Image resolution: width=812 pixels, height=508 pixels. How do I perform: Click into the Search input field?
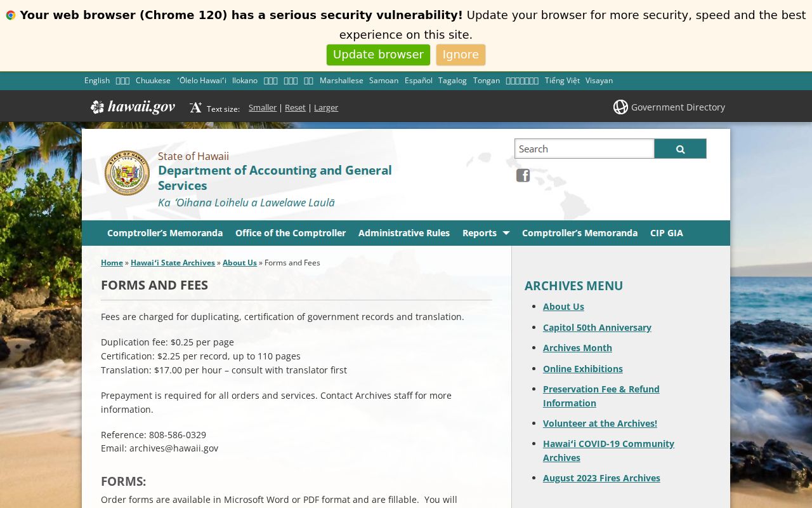click(x=584, y=149)
